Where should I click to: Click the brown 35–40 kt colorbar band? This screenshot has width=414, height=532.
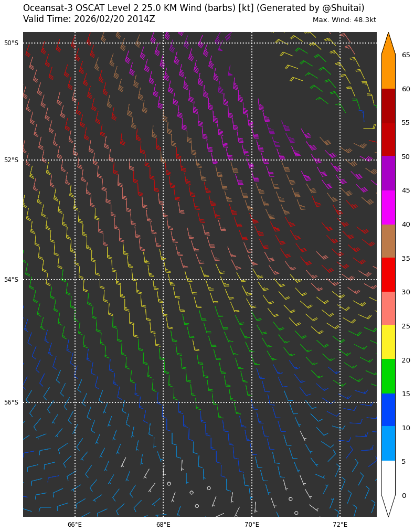coord(388,241)
